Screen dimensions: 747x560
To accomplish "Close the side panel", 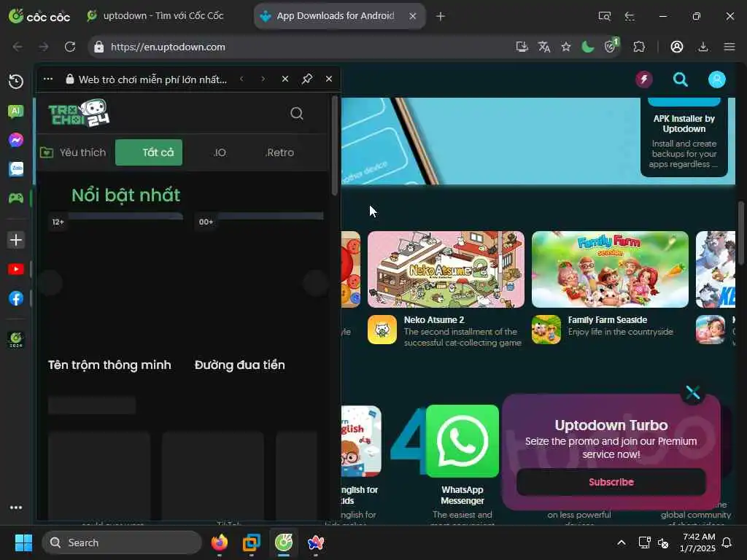I will click(329, 79).
